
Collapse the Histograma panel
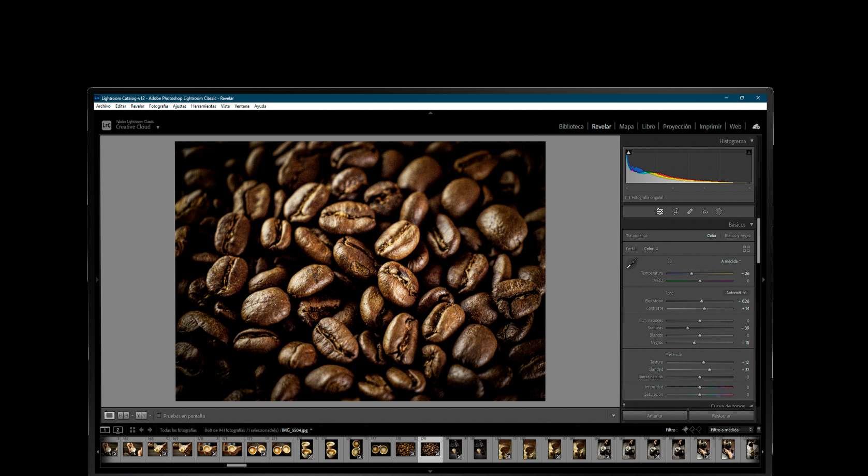click(x=752, y=141)
